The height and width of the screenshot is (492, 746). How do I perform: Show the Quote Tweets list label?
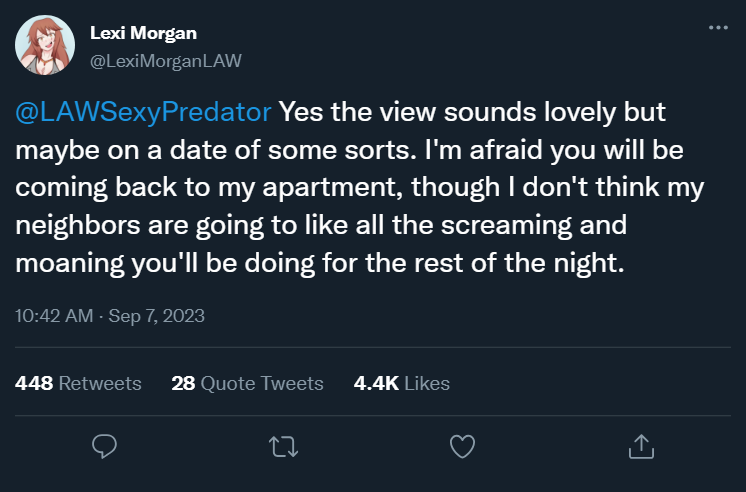pos(262,383)
